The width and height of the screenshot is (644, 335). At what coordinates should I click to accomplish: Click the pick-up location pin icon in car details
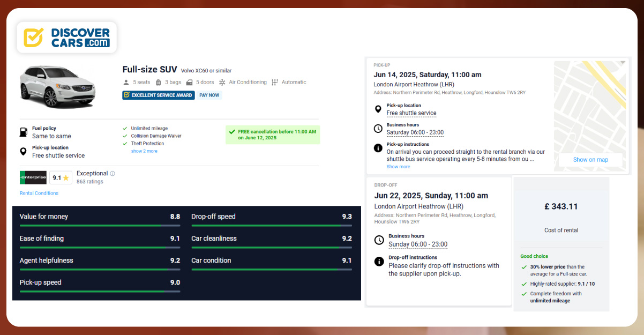pos(24,152)
